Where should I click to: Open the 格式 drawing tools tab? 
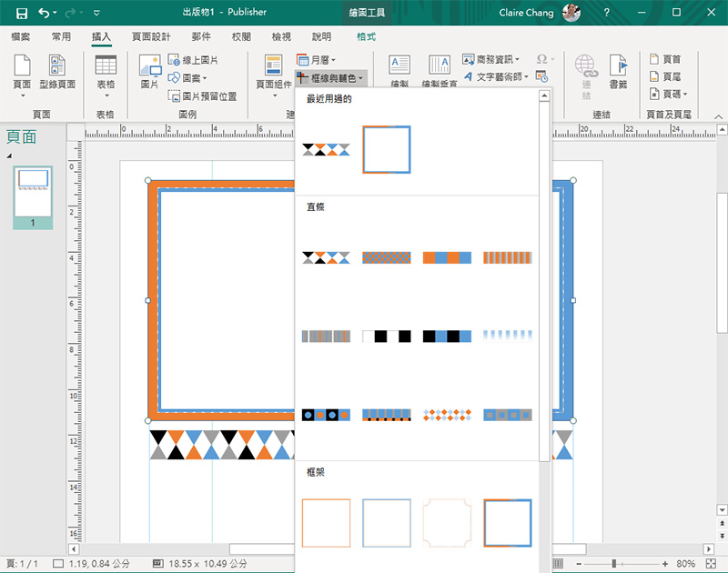pos(366,36)
